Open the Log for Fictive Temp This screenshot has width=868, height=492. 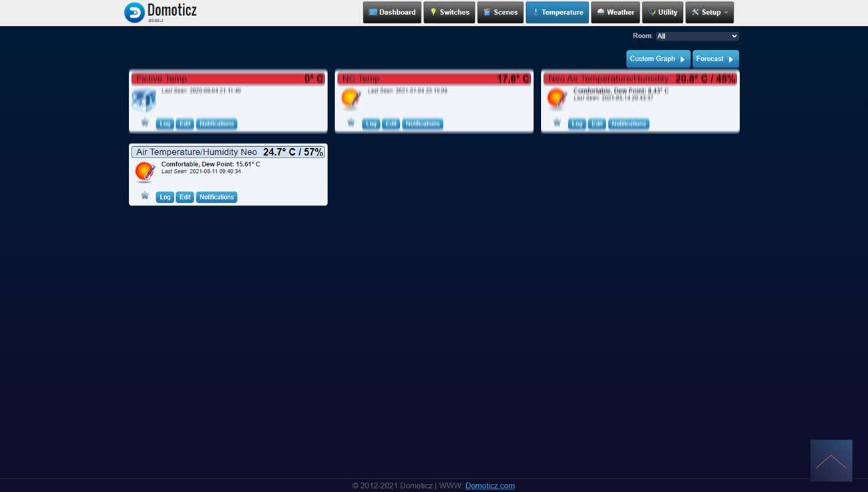point(165,124)
